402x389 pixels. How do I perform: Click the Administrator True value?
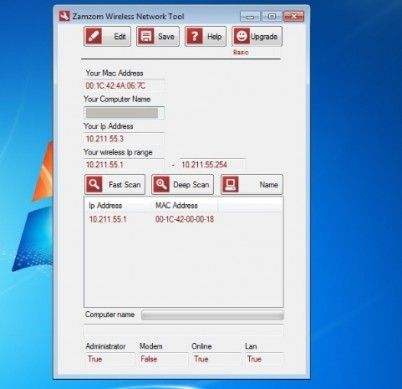[95, 359]
